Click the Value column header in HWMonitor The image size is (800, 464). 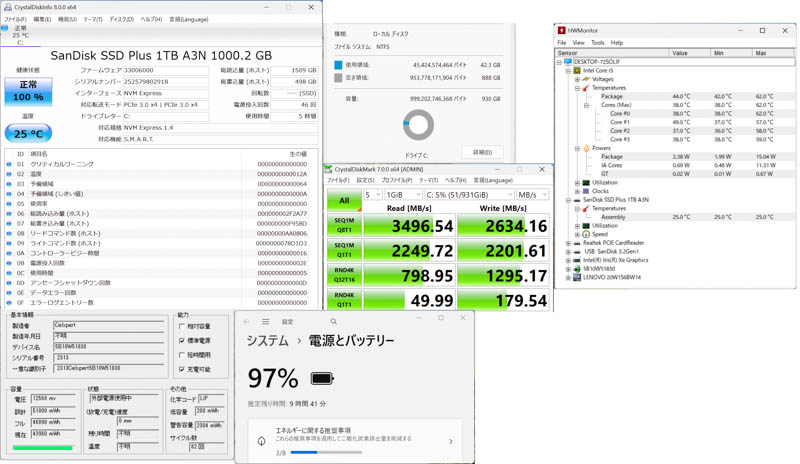tap(689, 53)
